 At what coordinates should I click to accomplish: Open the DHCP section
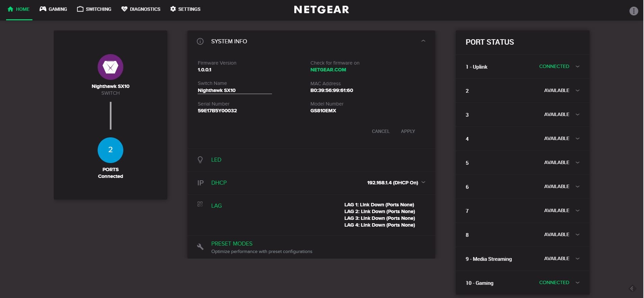pyautogui.click(x=219, y=183)
